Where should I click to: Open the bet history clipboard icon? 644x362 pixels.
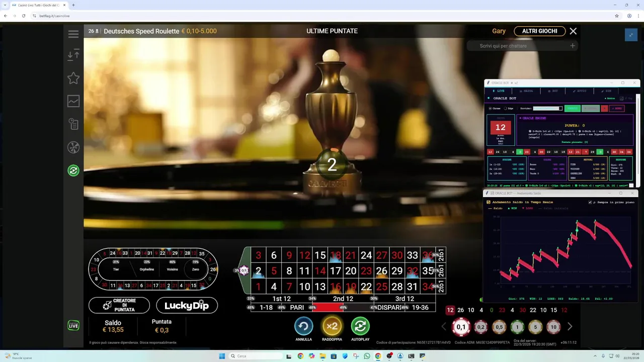point(73,124)
